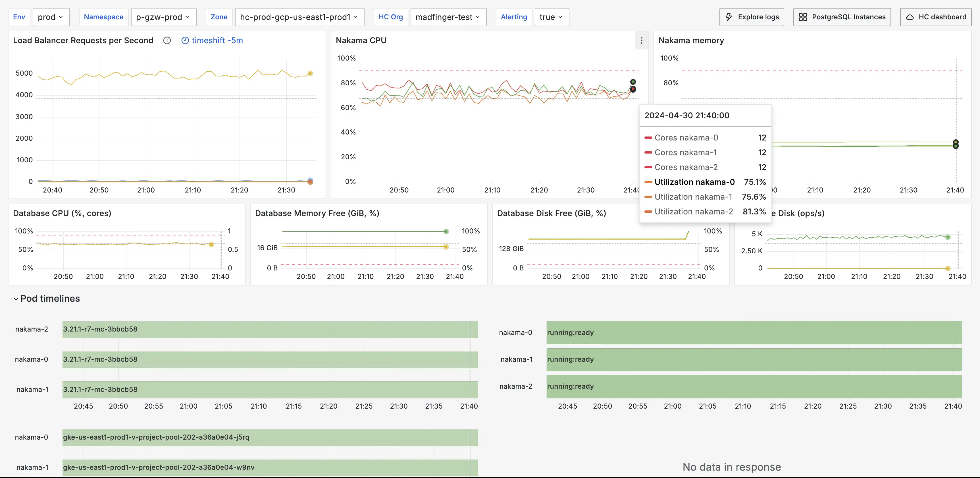Click the Utilization nakama-0 tooltip row
This screenshot has width=980, height=478.
pos(705,182)
